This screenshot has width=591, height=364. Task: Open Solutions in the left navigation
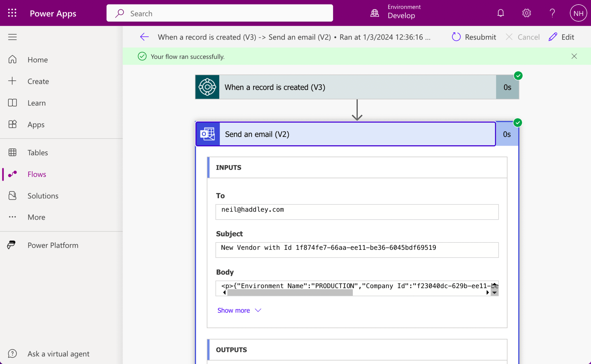[43, 196]
